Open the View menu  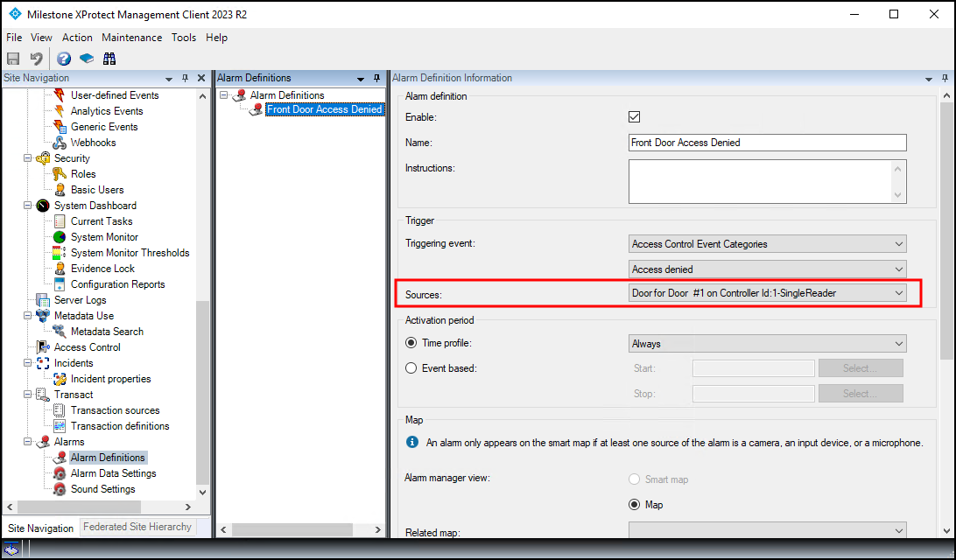tap(41, 37)
